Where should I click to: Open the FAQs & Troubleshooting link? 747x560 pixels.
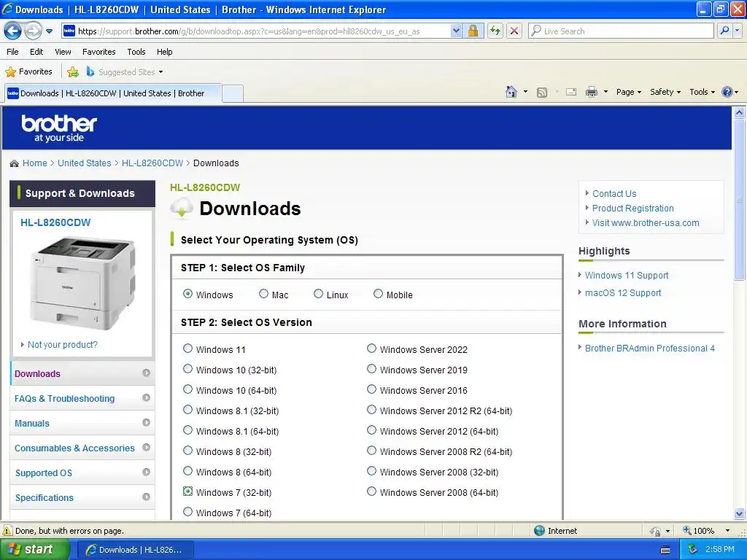click(64, 399)
